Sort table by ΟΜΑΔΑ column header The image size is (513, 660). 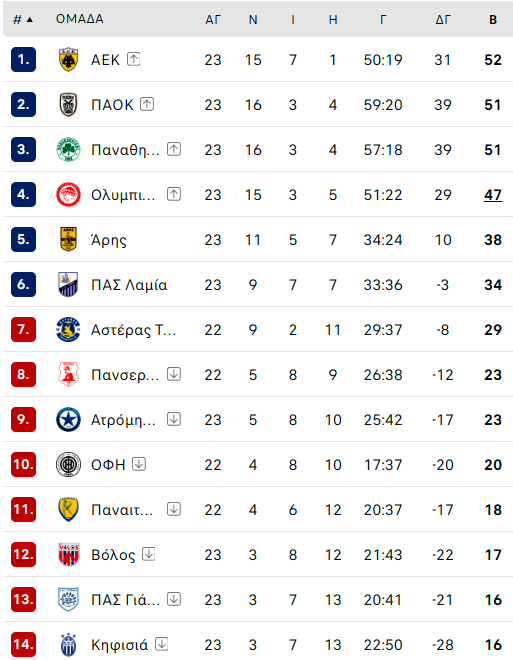[x=80, y=19]
